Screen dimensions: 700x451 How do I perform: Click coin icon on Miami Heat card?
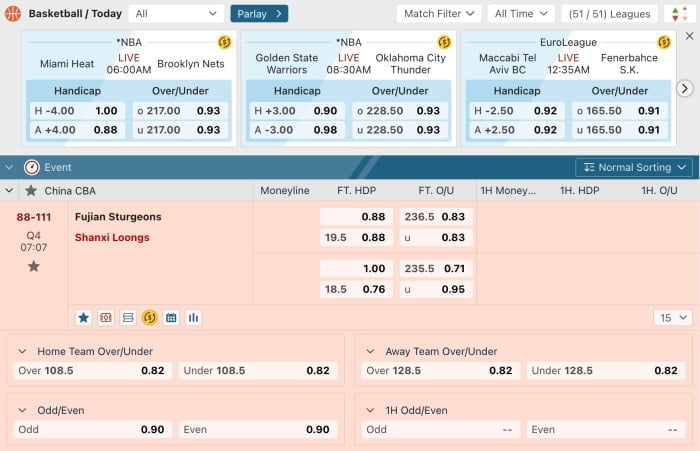(x=224, y=42)
